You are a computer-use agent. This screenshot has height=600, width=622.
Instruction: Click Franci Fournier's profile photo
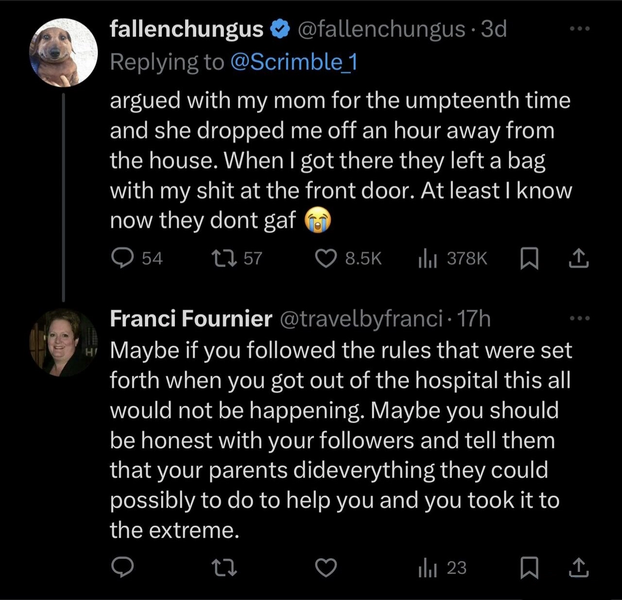click(63, 341)
